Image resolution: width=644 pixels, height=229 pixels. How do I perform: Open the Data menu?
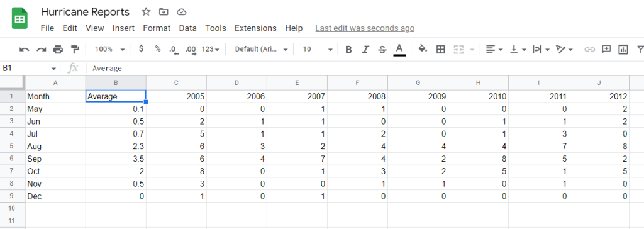[x=187, y=28]
